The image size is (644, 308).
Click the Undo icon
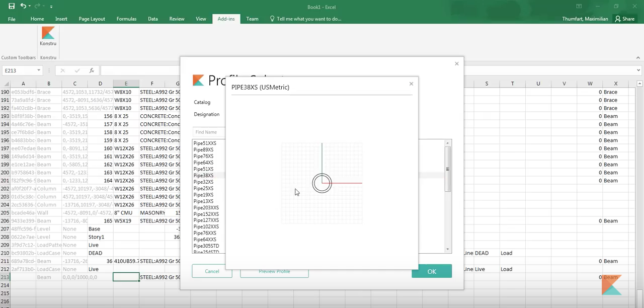click(23, 7)
